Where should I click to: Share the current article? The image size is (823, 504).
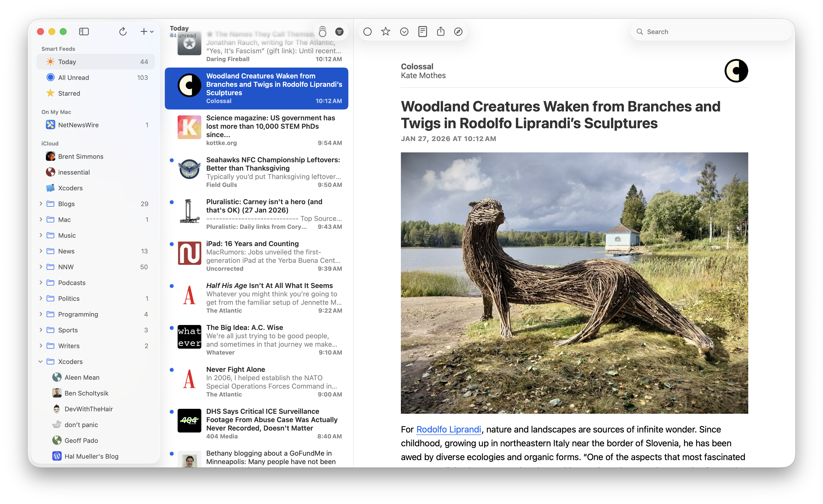[441, 31]
